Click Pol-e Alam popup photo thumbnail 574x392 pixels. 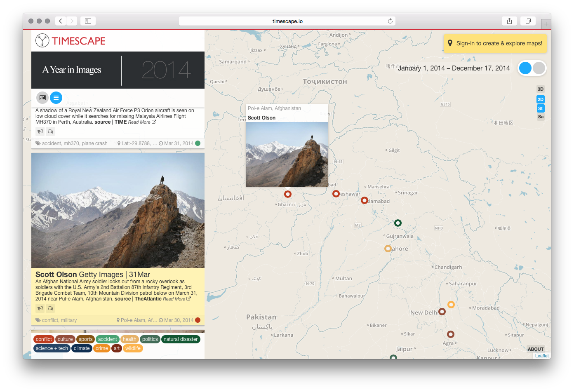(x=287, y=154)
